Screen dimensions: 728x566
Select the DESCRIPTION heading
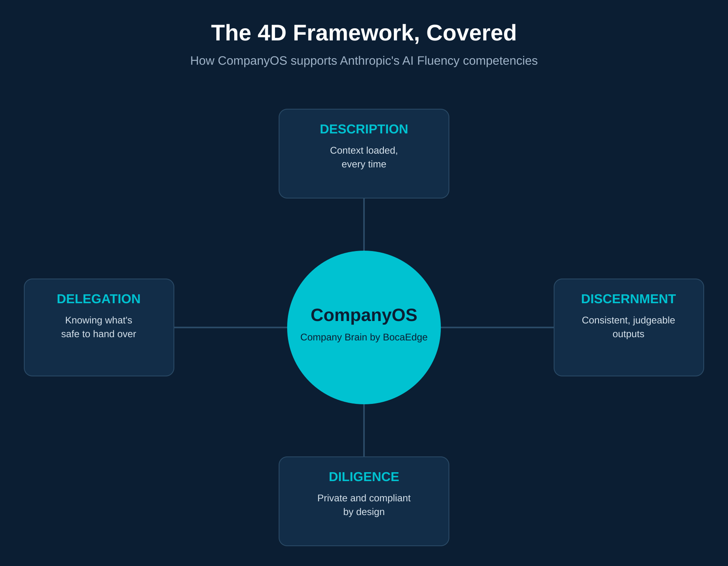tap(364, 129)
